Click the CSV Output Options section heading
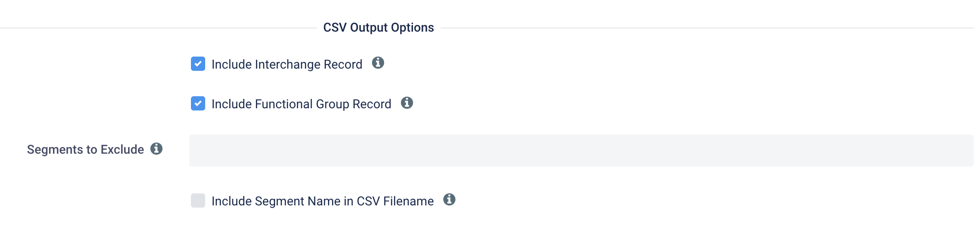Image resolution: width=980 pixels, height=229 pixels. tap(378, 28)
